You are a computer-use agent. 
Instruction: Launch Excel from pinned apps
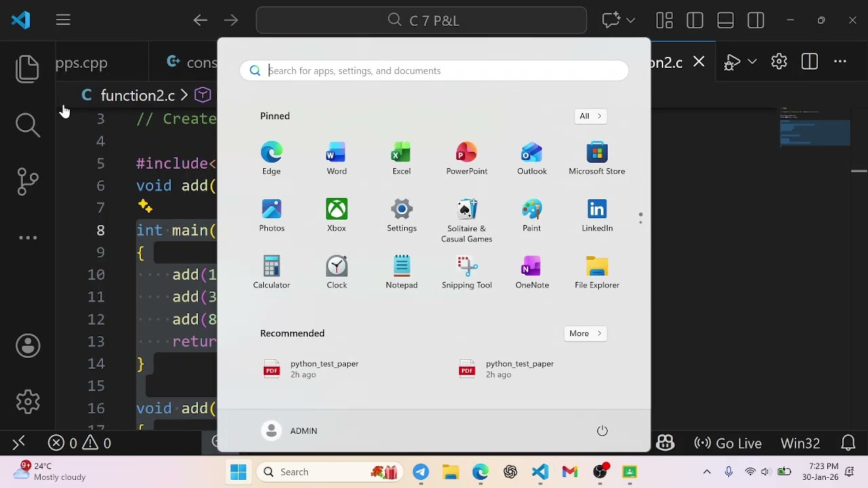click(x=401, y=159)
